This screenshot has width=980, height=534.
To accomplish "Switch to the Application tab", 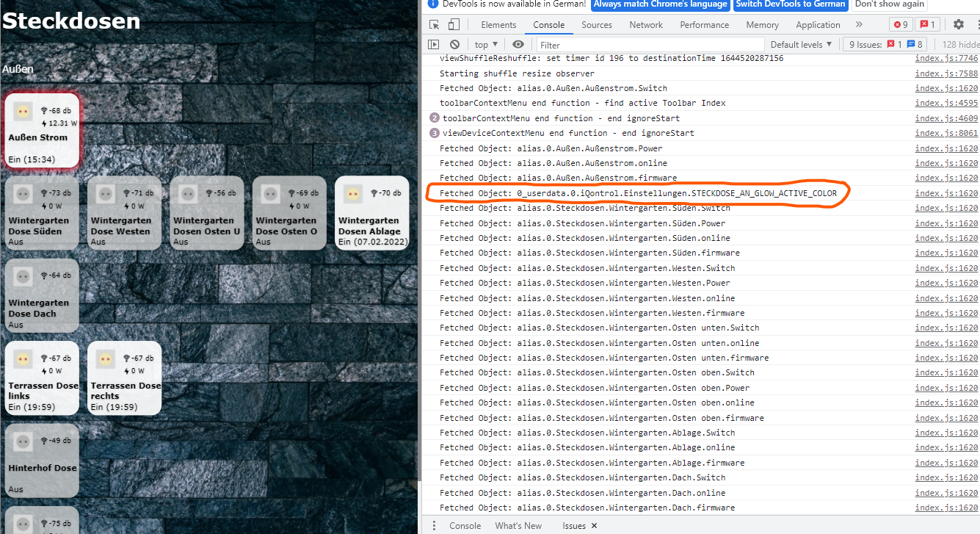I will point(818,24).
